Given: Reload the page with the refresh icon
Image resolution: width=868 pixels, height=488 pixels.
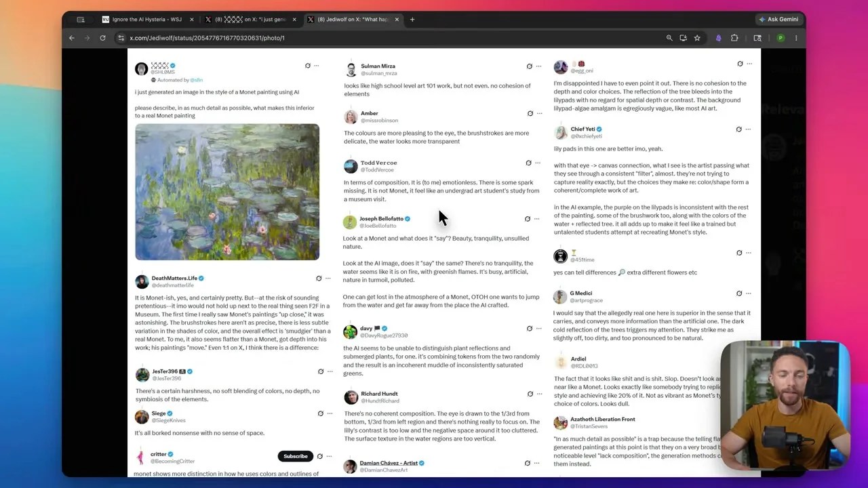Looking at the screenshot, I should click(x=102, y=38).
